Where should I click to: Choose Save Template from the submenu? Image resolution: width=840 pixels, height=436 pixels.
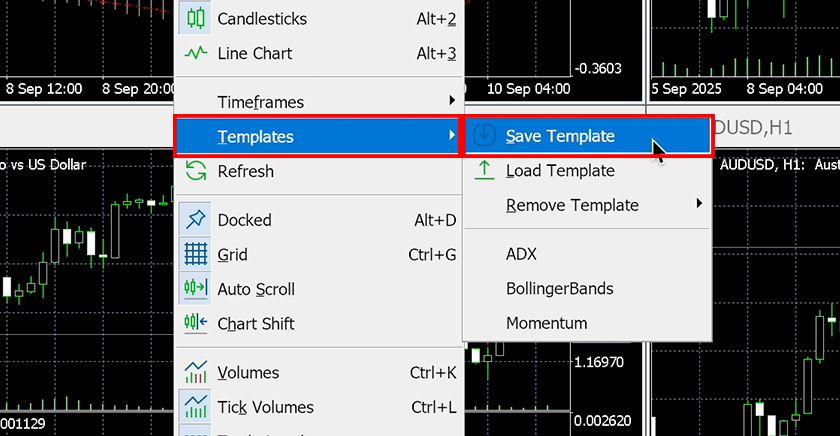click(560, 136)
